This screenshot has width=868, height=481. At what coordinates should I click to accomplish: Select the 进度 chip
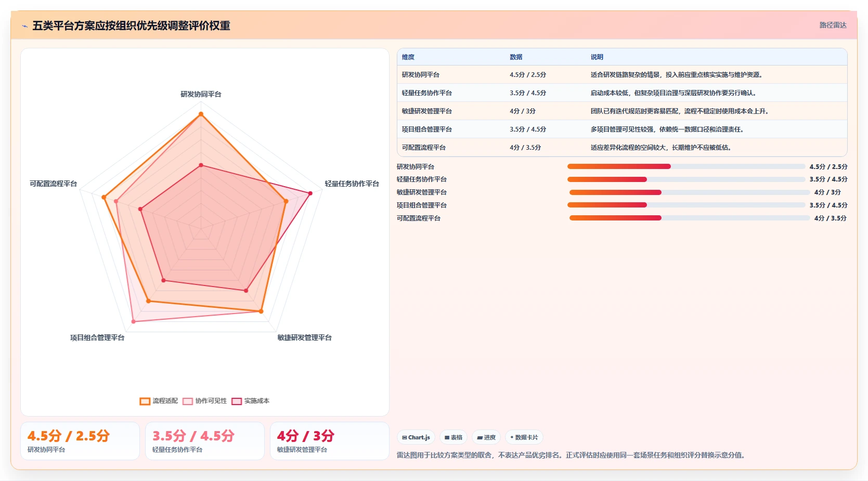coord(486,437)
